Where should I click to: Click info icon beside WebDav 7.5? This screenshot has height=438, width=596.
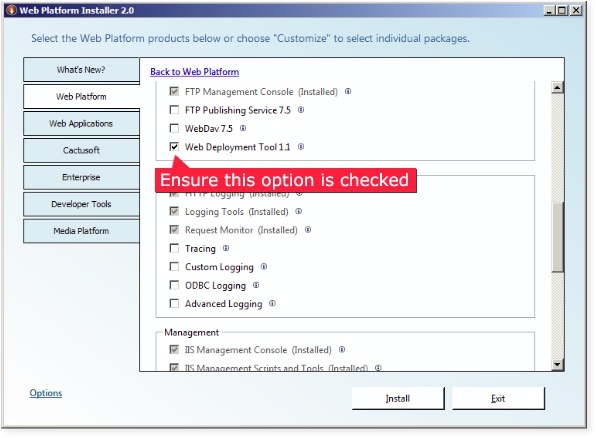(x=243, y=129)
